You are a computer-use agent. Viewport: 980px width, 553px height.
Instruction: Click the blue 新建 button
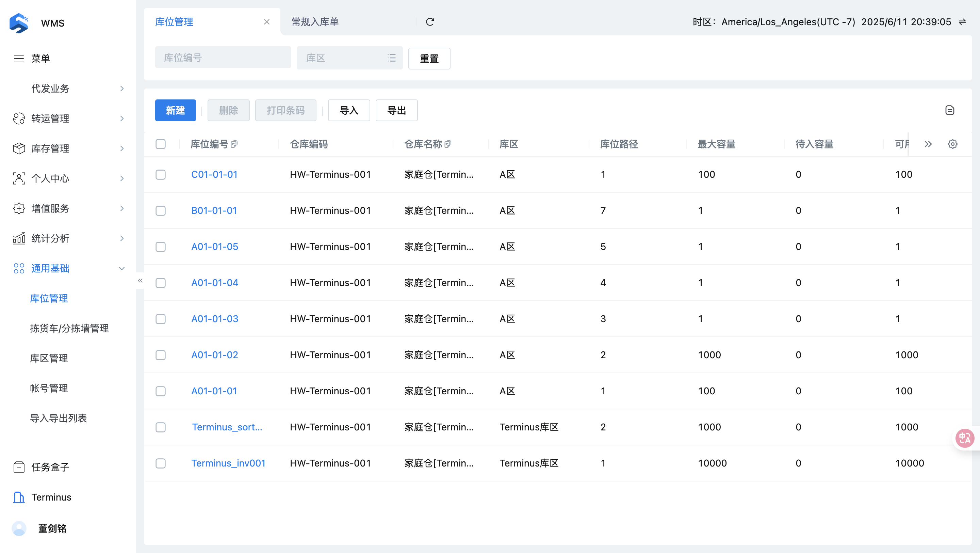point(175,110)
